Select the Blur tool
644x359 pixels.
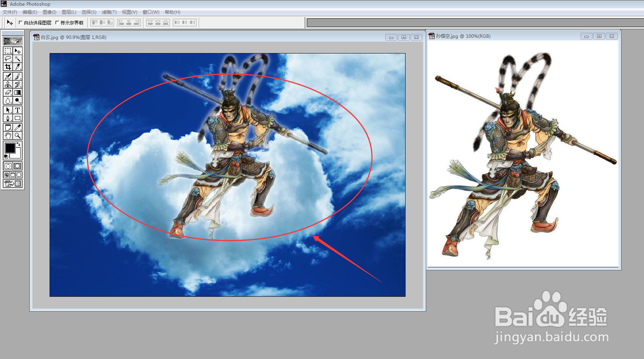point(8,100)
